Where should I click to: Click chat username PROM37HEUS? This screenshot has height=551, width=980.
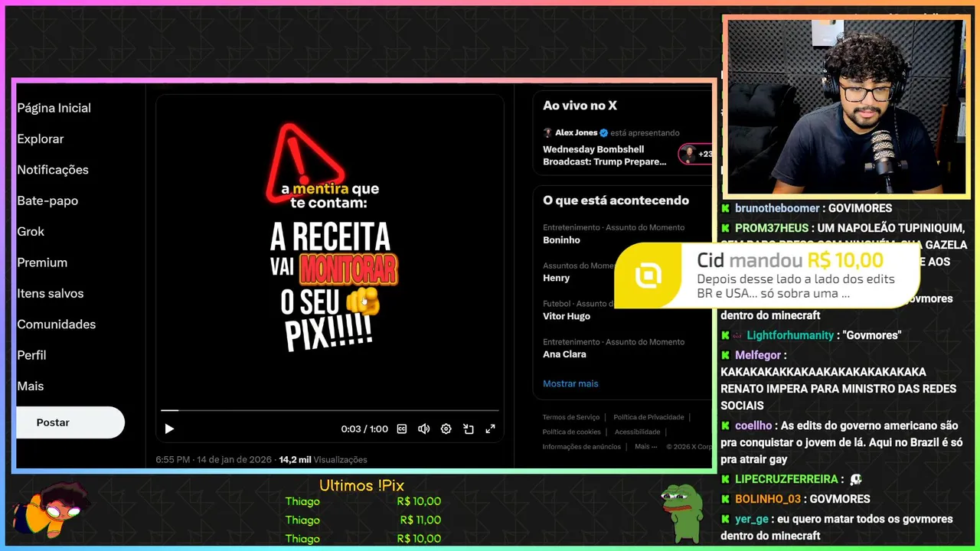point(772,228)
